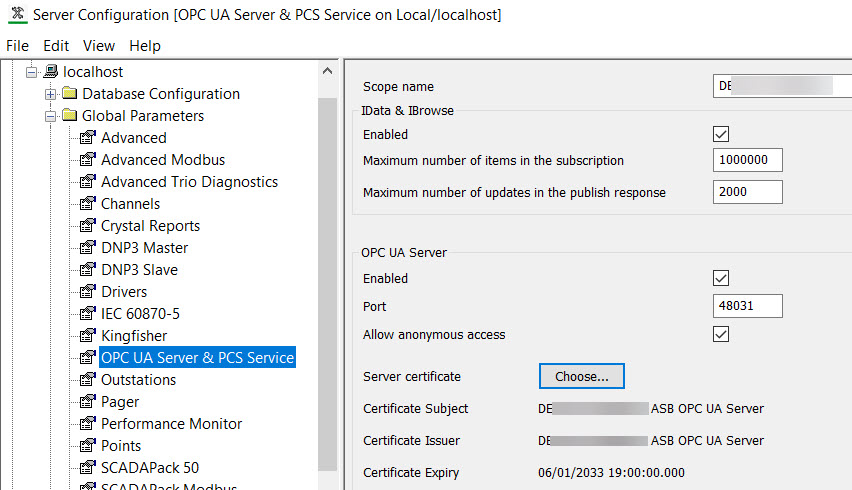Select the Advanced tree item
Screen dimensions: 852x490
tap(134, 137)
